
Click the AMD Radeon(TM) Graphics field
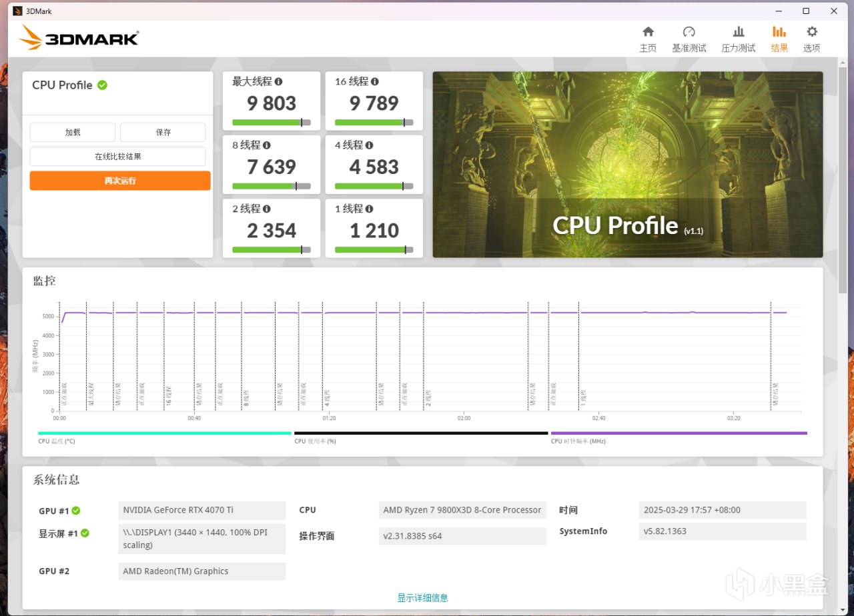[x=202, y=571]
